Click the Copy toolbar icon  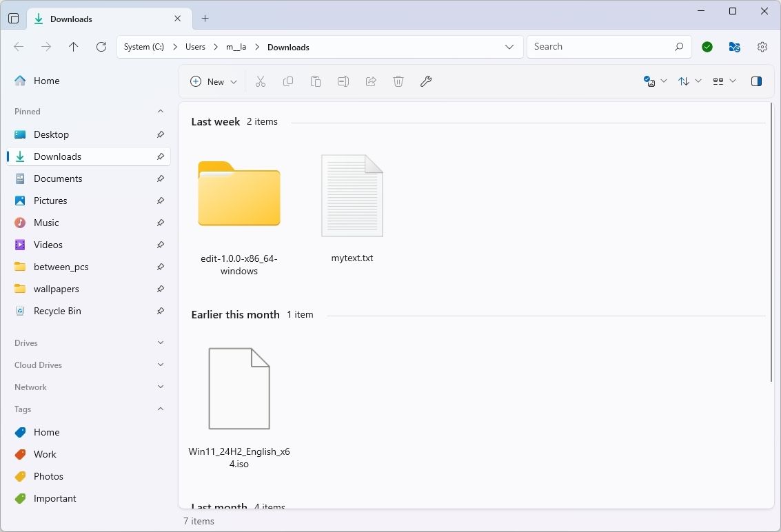(x=287, y=81)
